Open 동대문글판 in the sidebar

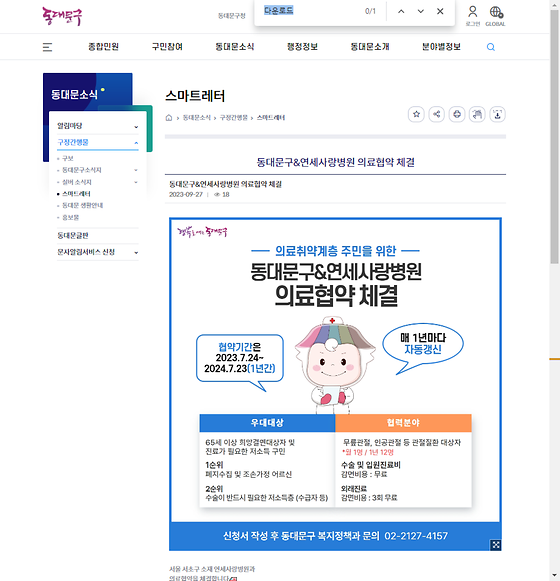73,235
